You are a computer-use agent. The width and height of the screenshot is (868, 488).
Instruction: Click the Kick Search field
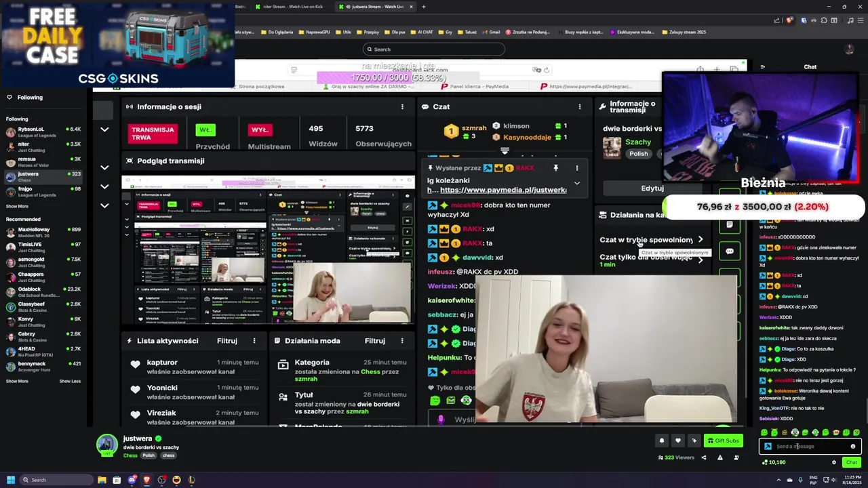click(434, 49)
